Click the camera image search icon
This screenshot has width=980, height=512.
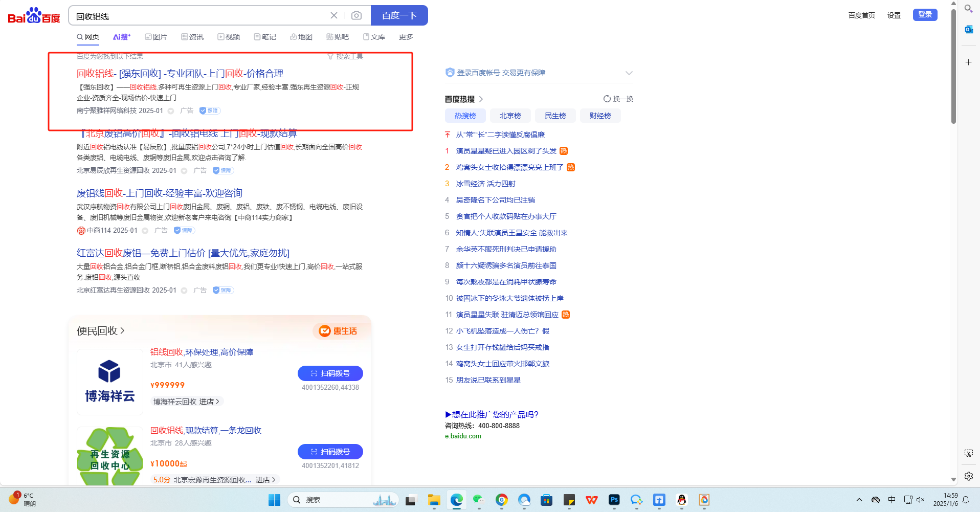(x=356, y=16)
